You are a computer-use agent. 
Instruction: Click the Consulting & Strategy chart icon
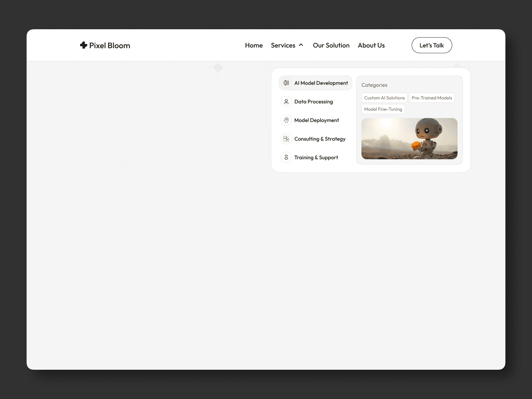[x=286, y=139]
